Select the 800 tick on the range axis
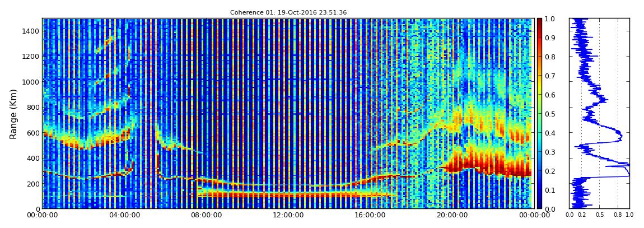Image resolution: width=644 pixels, height=228 pixels. pyautogui.click(x=33, y=107)
